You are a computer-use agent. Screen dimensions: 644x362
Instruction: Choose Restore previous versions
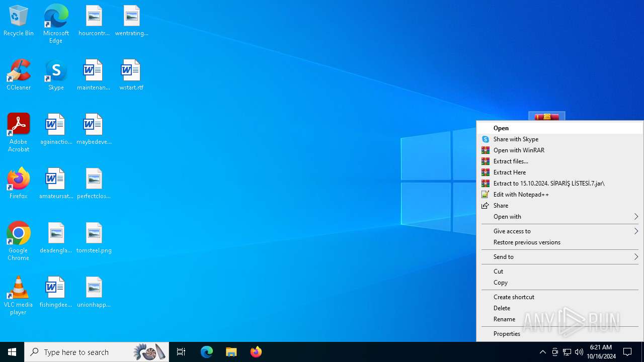[x=560, y=242]
